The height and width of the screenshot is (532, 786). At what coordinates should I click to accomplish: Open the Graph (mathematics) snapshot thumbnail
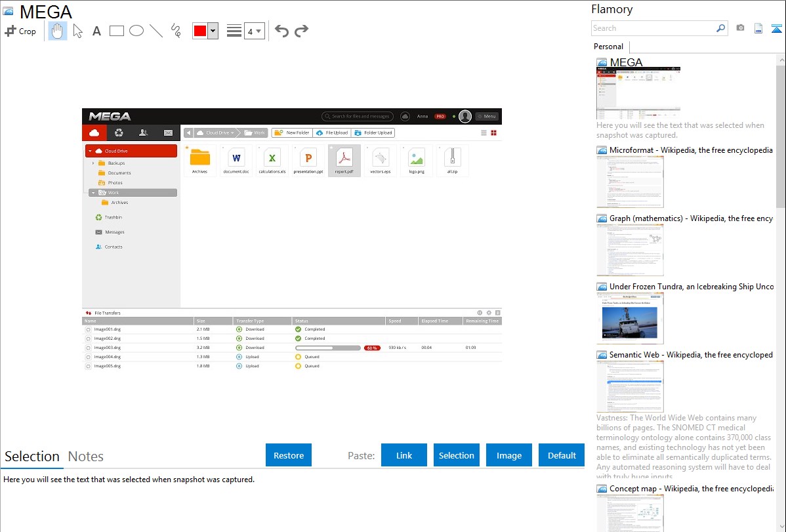click(630, 250)
